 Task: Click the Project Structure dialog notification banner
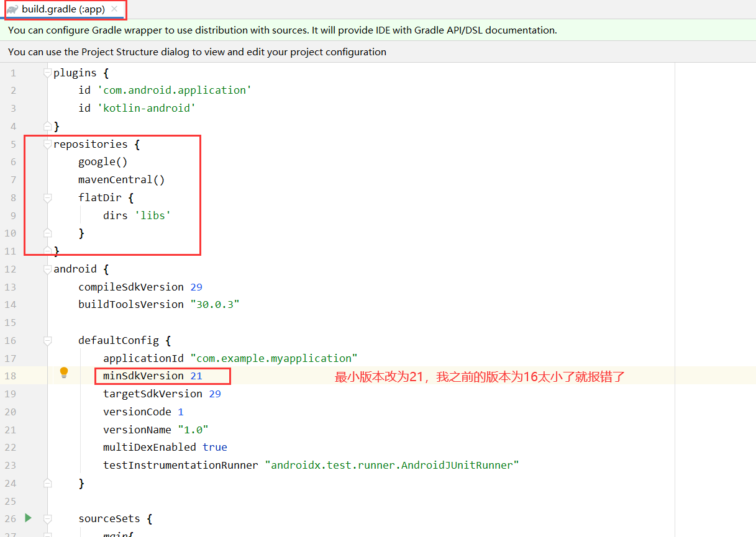pyautogui.click(x=378, y=52)
